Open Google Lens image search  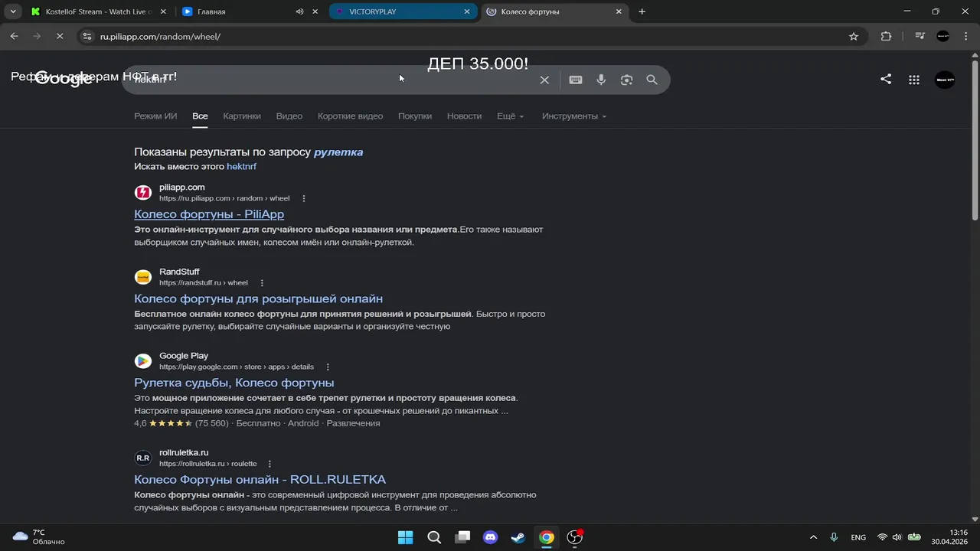tap(626, 80)
